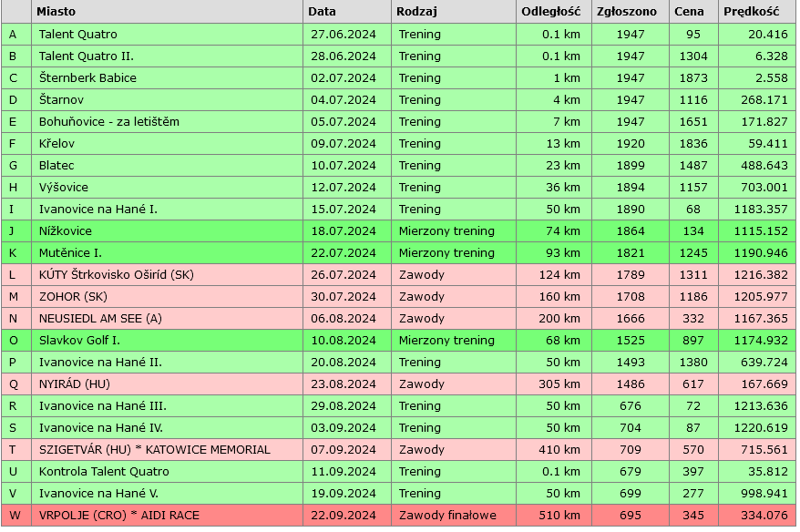Select the Odległość column header
This screenshot has height=532, width=800.
tap(550, 12)
